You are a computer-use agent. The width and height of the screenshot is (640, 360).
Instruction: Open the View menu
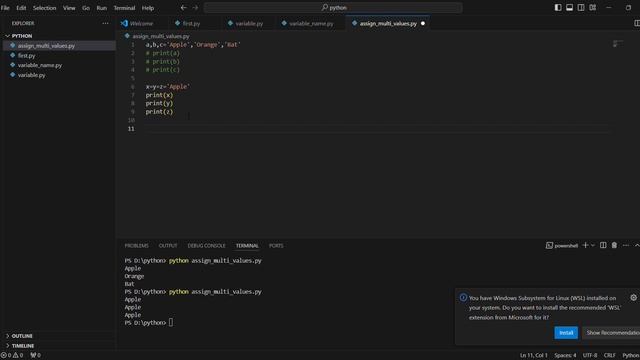[69, 8]
